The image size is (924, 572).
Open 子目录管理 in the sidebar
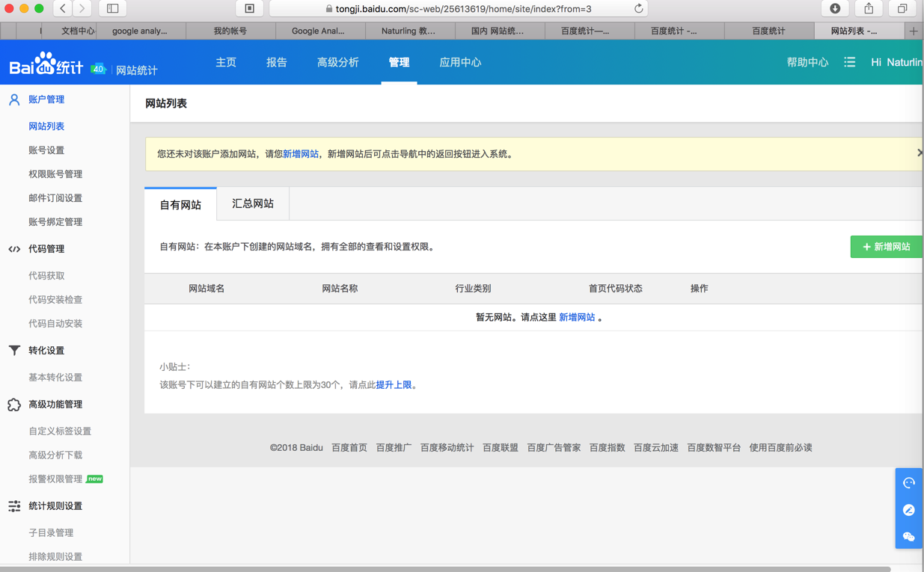51,533
